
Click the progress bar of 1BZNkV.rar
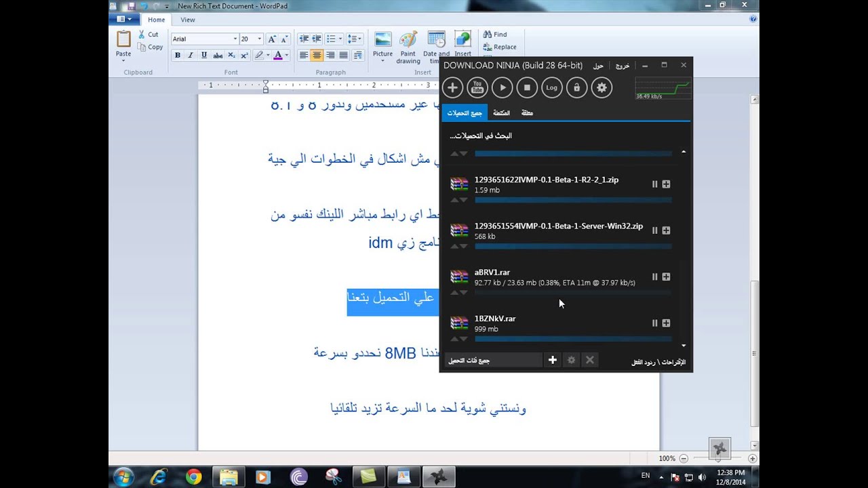click(573, 339)
